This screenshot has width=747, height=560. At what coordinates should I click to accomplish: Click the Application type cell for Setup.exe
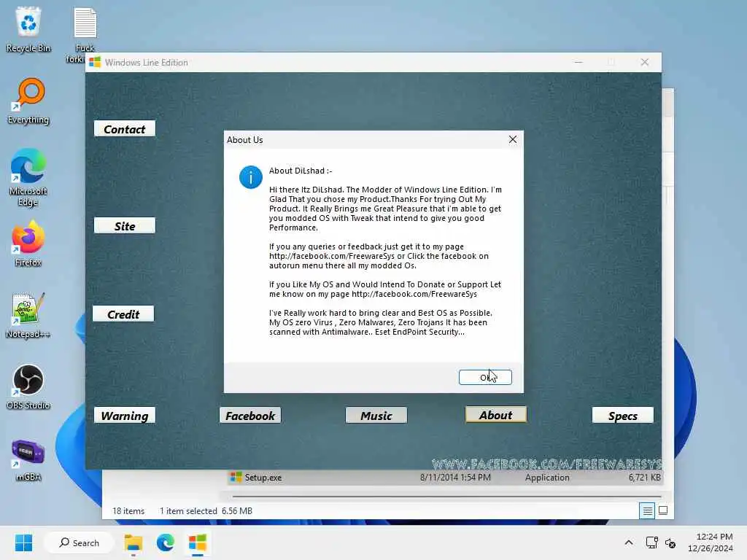tap(547, 478)
